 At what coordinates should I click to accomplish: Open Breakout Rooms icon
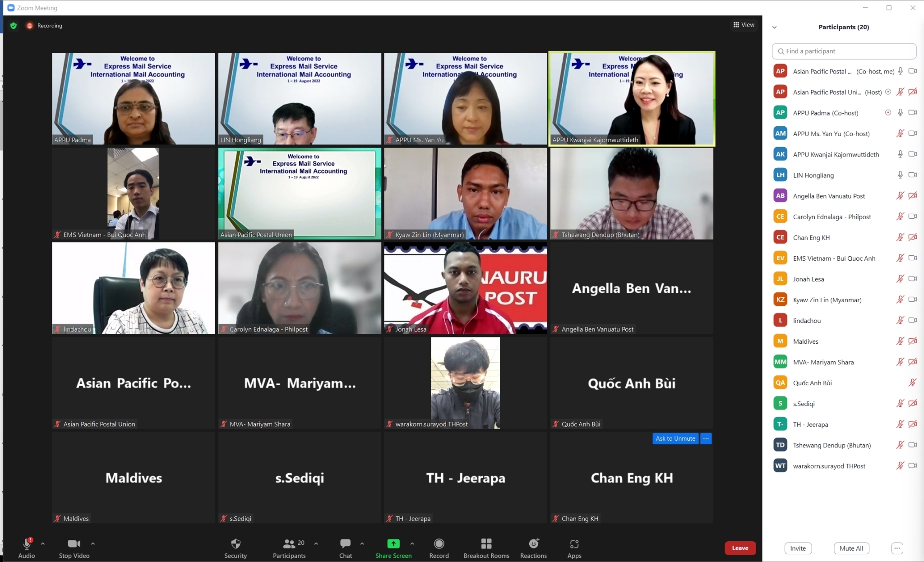pos(486,544)
